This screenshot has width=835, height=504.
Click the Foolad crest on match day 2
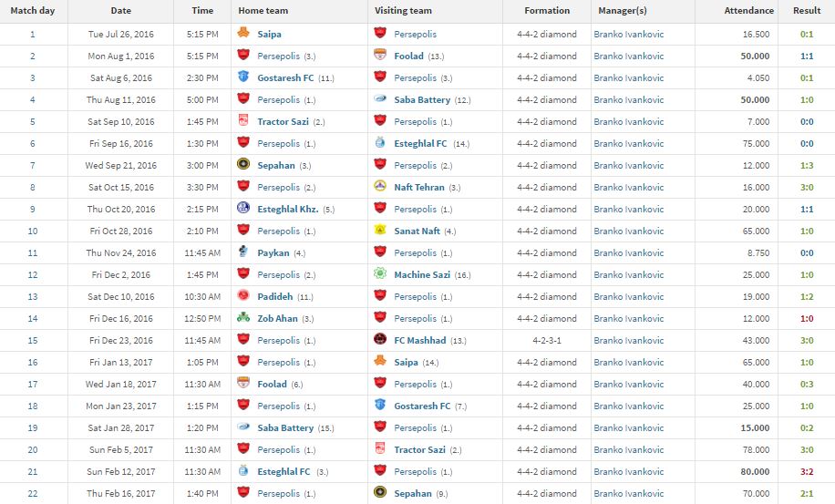pos(380,55)
